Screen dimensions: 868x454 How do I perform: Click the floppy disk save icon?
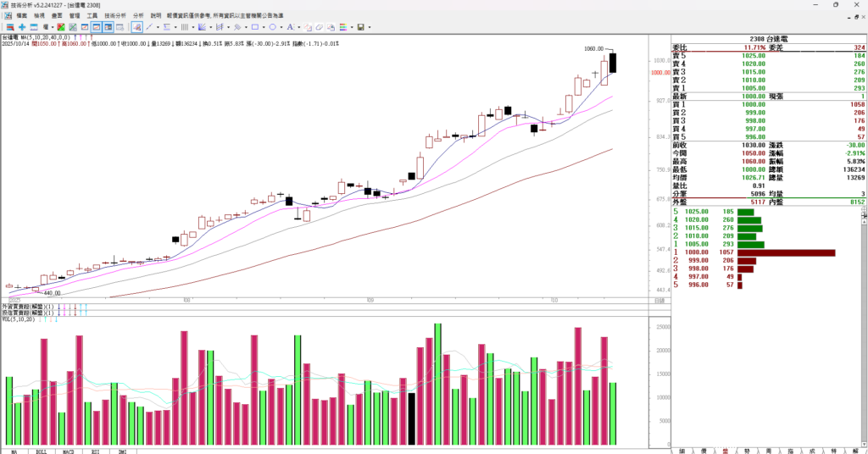tap(360, 27)
